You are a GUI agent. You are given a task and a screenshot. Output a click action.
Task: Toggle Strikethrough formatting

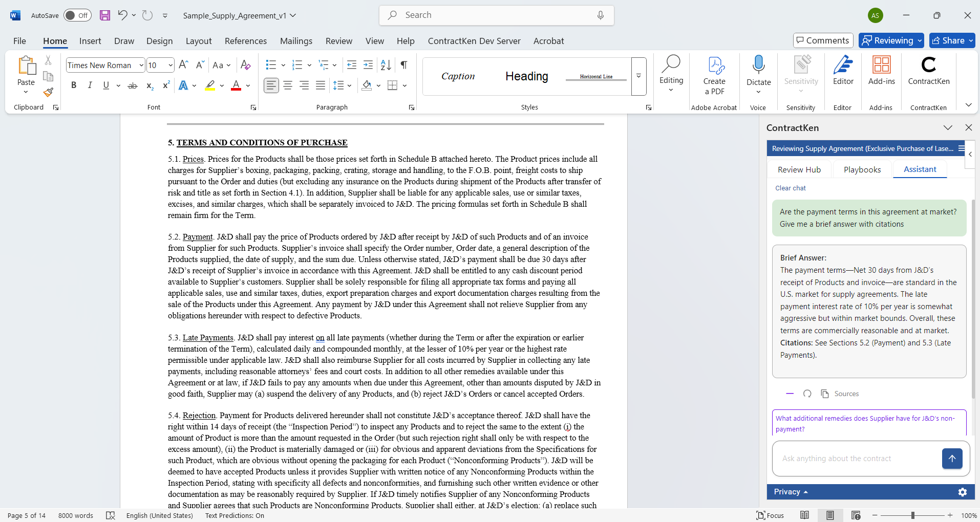point(133,85)
